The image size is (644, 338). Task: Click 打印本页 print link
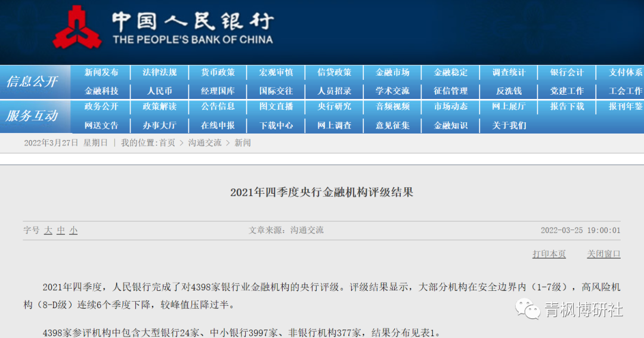coord(549,254)
